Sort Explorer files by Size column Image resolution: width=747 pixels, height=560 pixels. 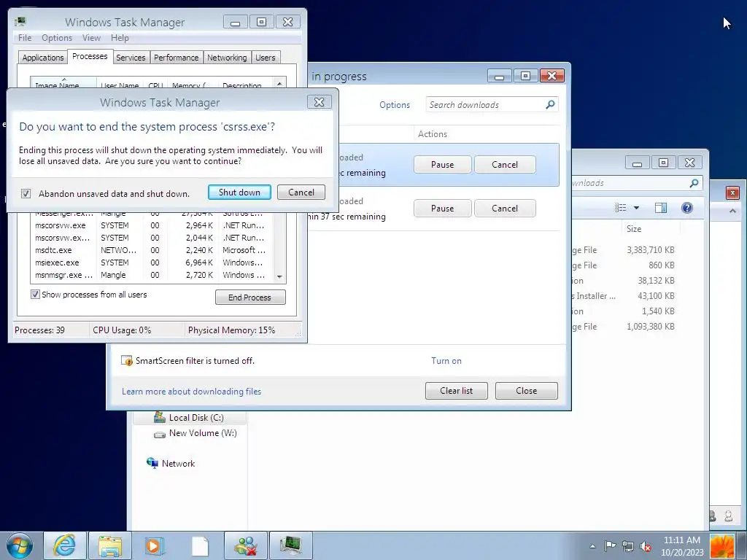point(634,228)
